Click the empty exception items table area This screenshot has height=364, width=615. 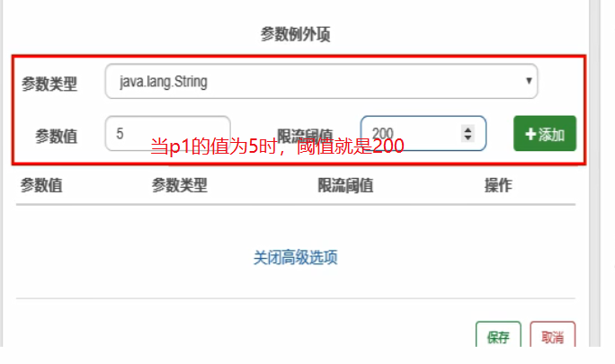coord(296,224)
